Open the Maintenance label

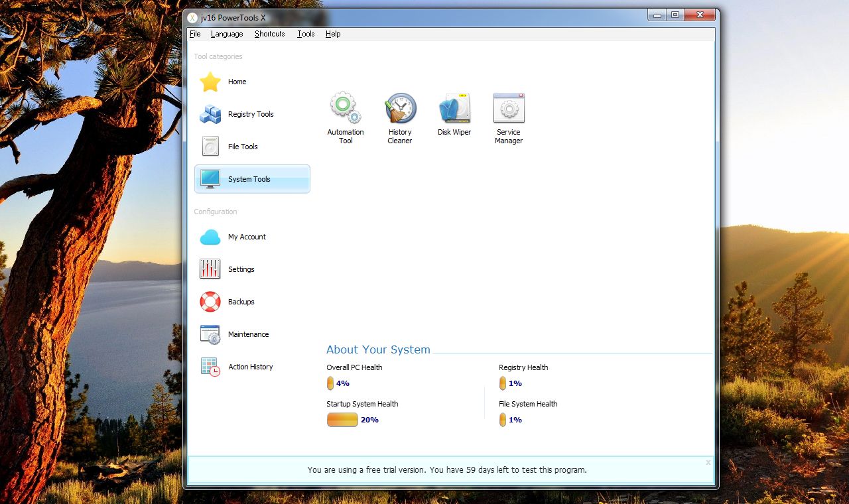point(248,334)
